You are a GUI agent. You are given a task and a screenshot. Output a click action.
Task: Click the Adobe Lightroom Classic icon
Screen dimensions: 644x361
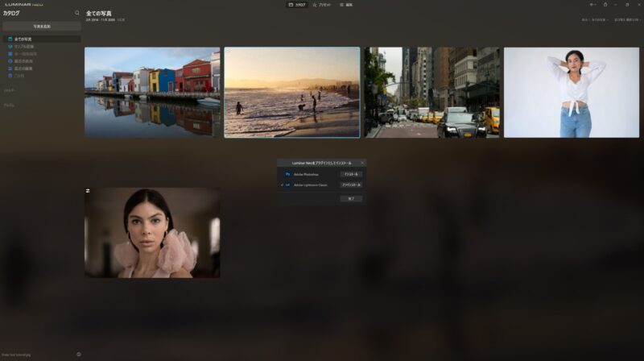point(287,185)
